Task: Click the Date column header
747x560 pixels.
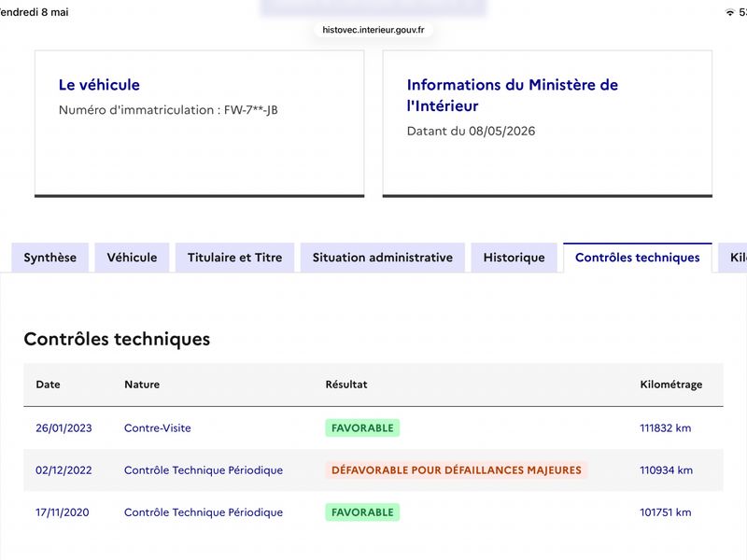Action: coord(49,385)
